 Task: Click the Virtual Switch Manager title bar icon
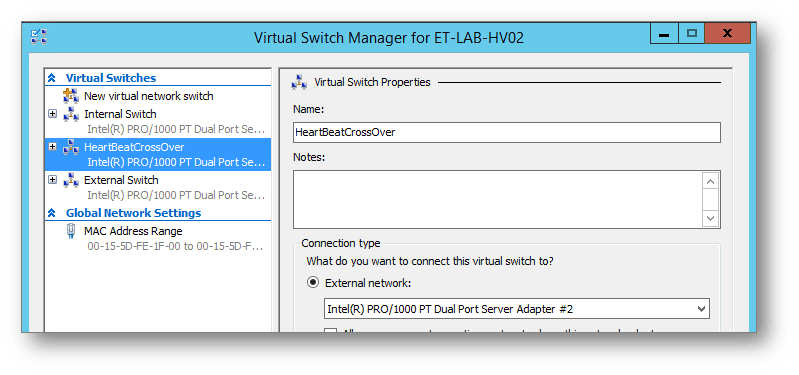pyautogui.click(x=38, y=37)
